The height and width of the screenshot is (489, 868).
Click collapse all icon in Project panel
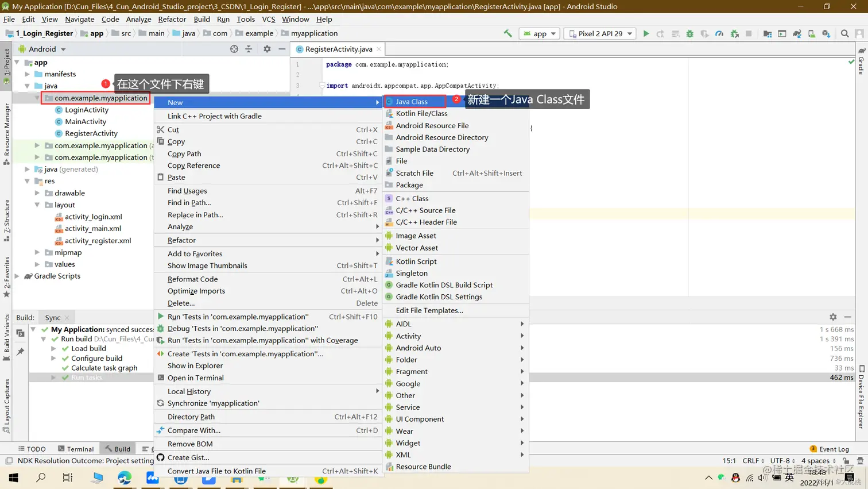pos(249,49)
